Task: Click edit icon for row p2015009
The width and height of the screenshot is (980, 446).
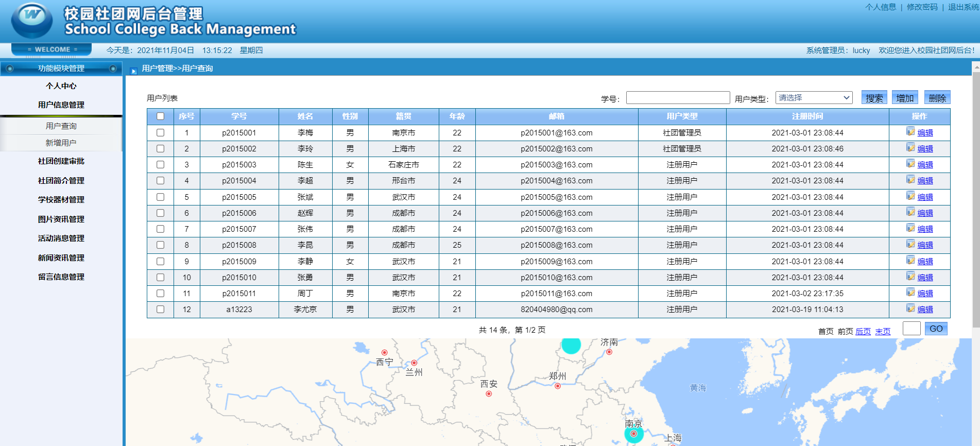Action: [910, 260]
